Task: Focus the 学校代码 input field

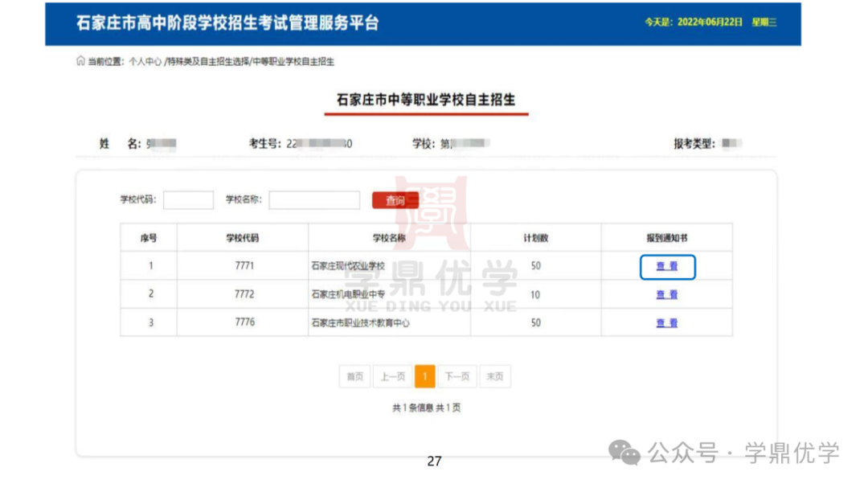Action: tap(188, 200)
